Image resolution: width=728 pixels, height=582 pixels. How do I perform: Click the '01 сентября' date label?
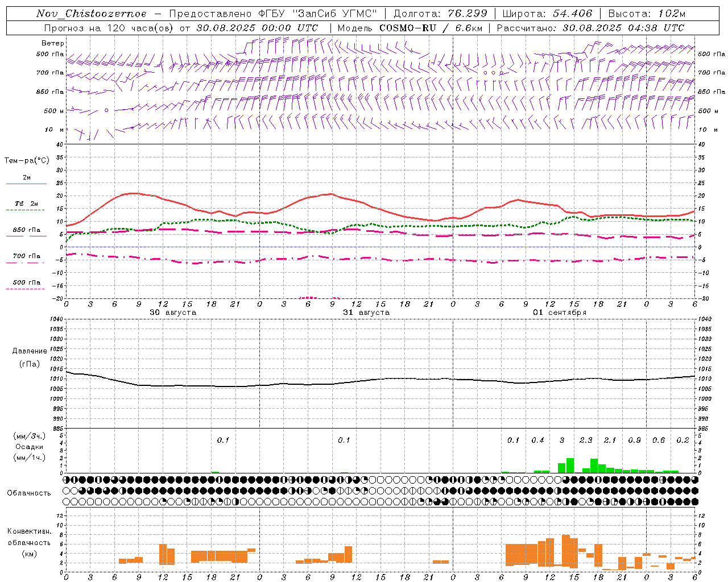point(560,313)
